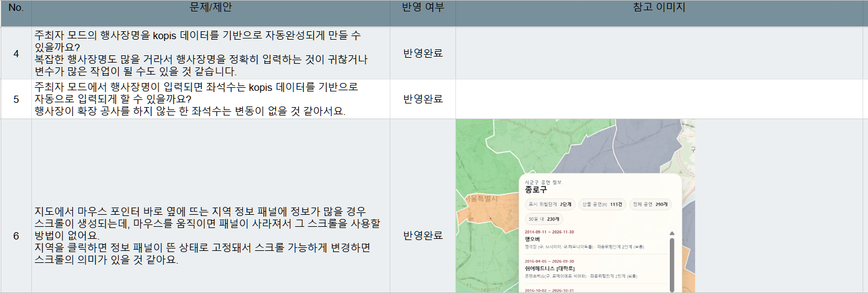Click the '종로구' panel title in the image
The height and width of the screenshot is (293, 868).
click(535, 189)
